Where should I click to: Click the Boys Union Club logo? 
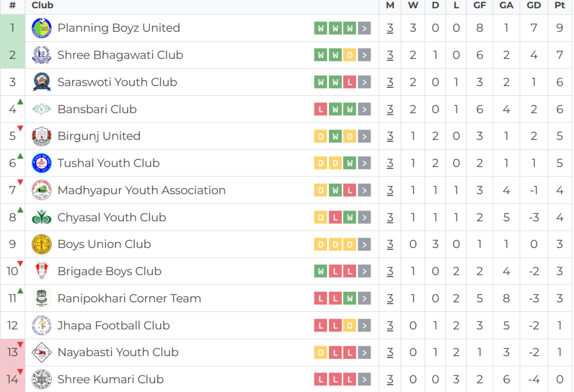(41, 244)
